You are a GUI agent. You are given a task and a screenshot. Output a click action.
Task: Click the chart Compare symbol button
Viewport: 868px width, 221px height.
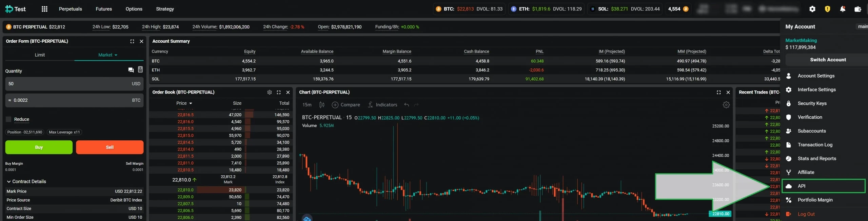[346, 105]
